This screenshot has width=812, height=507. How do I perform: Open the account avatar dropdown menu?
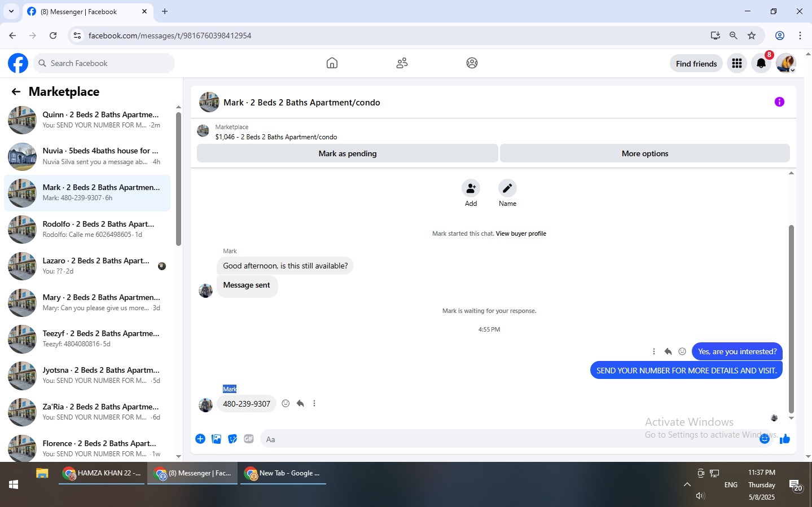(786, 64)
